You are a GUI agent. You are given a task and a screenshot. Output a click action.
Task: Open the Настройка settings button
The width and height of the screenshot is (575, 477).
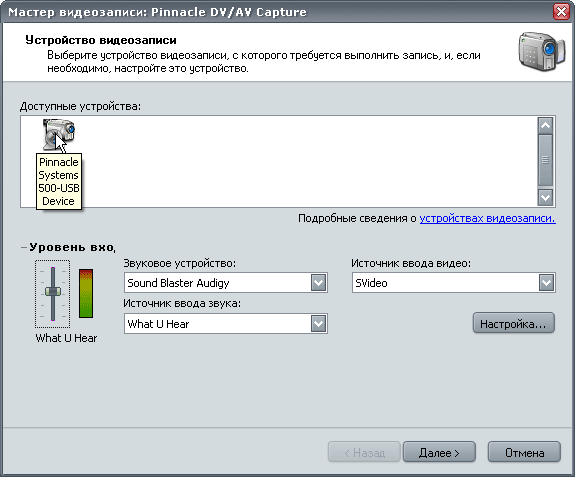[513, 323]
